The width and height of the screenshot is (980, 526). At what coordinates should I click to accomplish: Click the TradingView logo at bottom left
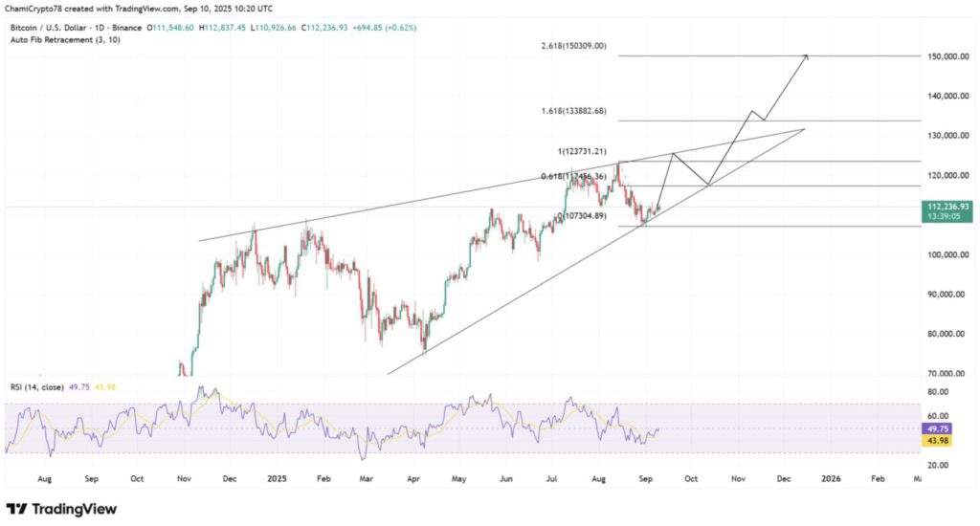(61, 509)
